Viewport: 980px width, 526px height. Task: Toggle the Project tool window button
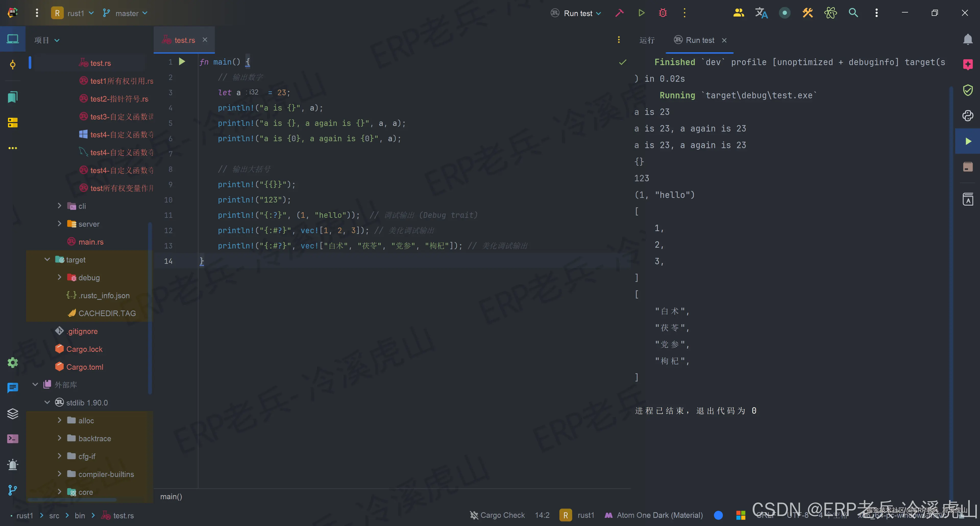[13, 39]
